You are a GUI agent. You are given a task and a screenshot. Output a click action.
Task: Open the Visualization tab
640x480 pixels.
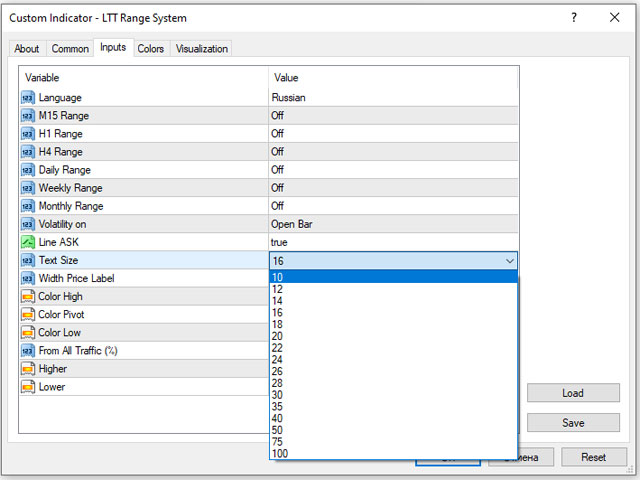click(202, 49)
